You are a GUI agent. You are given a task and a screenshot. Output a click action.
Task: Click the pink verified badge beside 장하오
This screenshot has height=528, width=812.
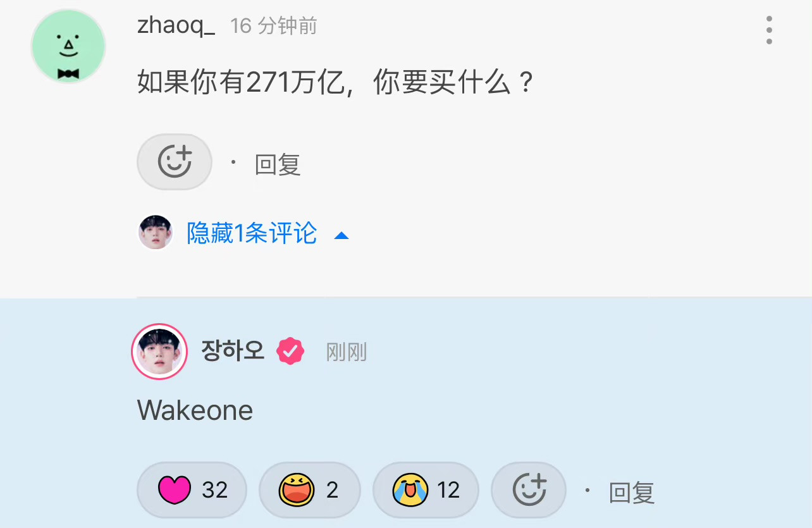(x=290, y=351)
